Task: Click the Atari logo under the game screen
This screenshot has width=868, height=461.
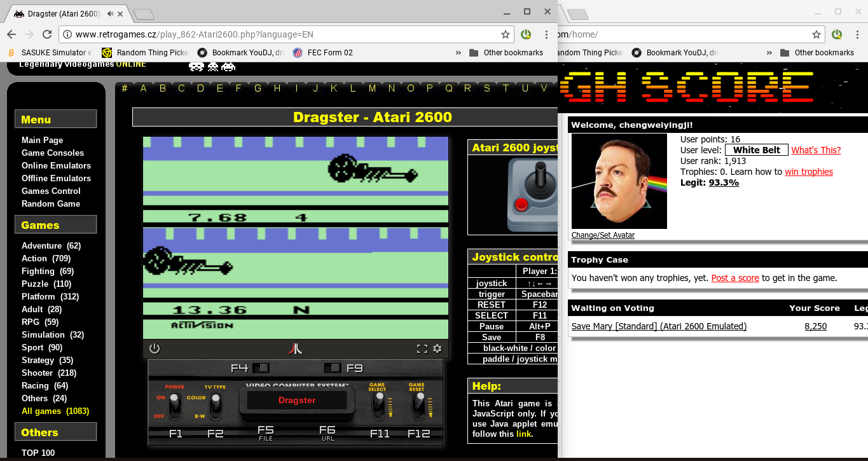Action: pyautogui.click(x=295, y=348)
